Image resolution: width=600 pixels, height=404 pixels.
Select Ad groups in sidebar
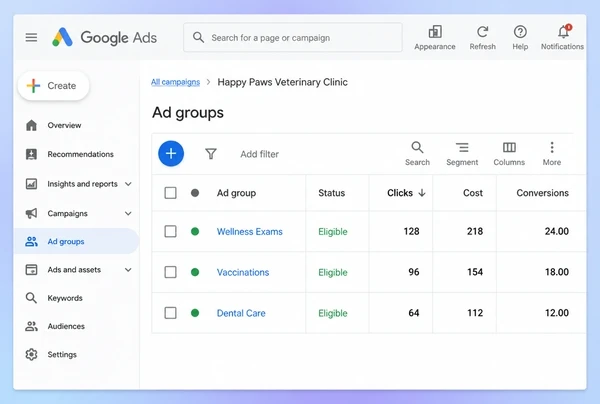coord(76,241)
